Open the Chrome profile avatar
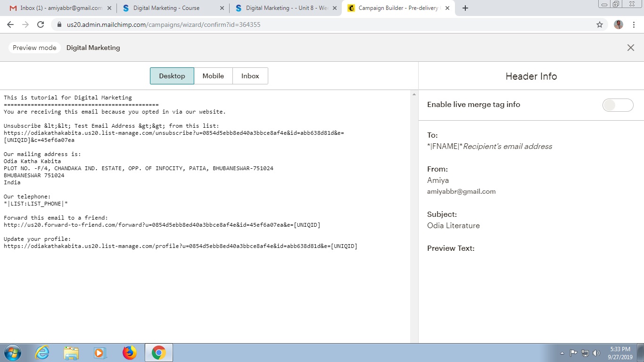The image size is (644, 362). click(618, 25)
